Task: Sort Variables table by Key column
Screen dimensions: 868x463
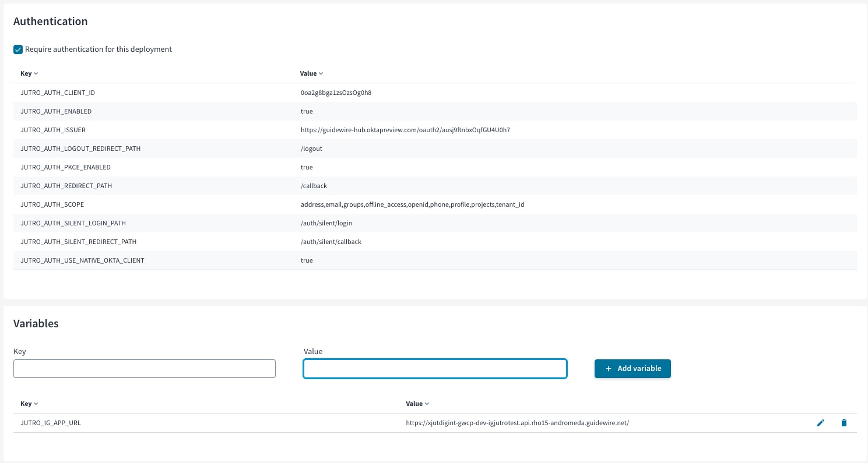Action: 29,404
